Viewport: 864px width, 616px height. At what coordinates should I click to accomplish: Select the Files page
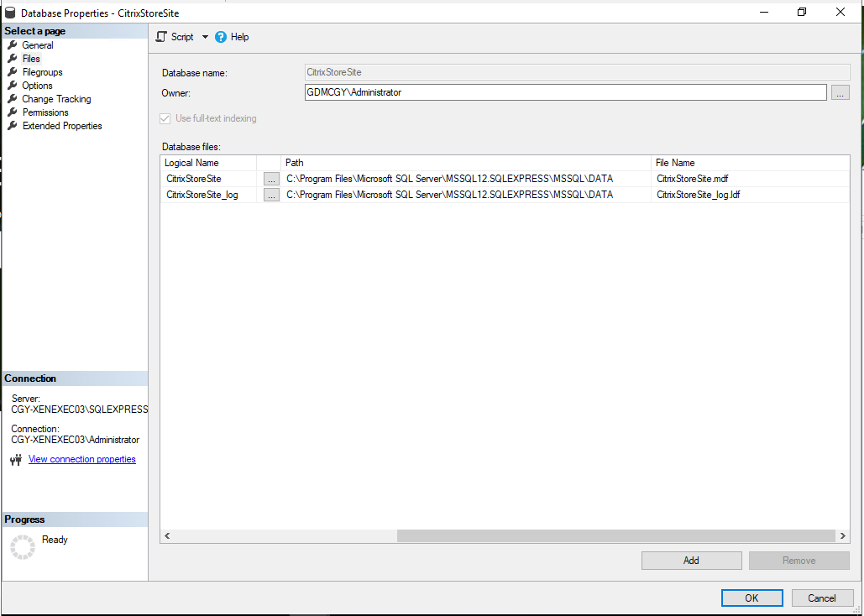tap(31, 59)
